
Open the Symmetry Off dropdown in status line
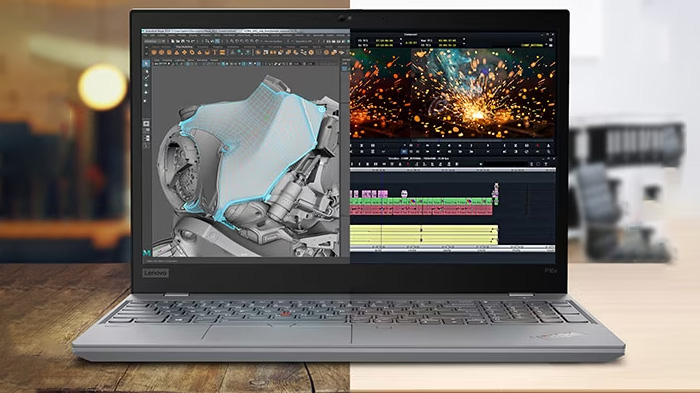304,42
